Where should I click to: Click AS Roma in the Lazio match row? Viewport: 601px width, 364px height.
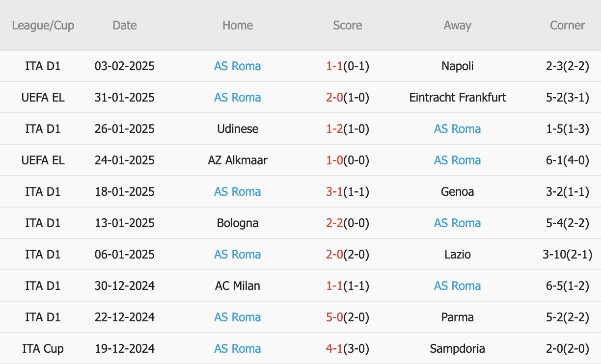238,255
